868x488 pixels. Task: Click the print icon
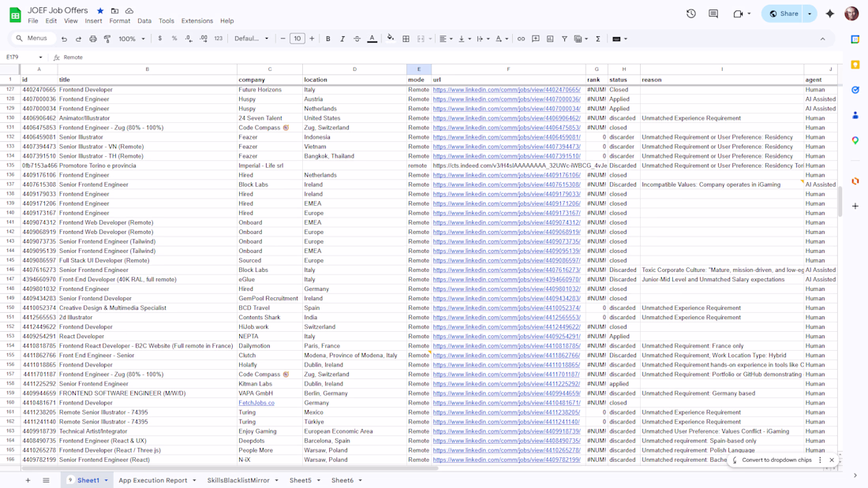click(x=93, y=39)
